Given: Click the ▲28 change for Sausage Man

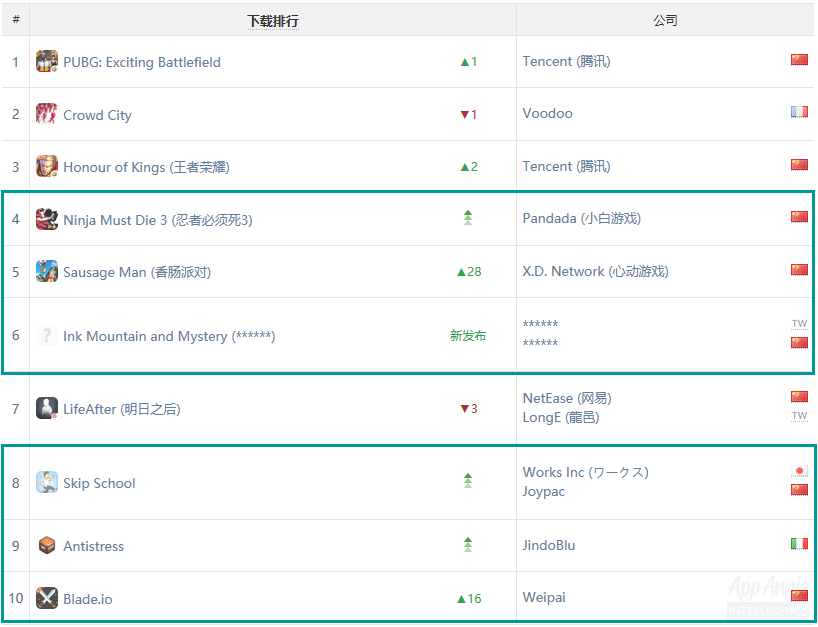Looking at the screenshot, I should pyautogui.click(x=469, y=272).
